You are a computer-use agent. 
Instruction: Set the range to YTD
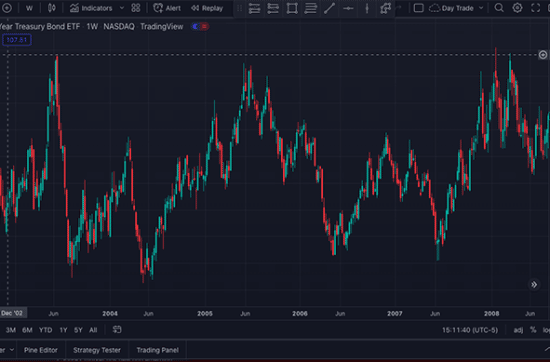tap(46, 330)
